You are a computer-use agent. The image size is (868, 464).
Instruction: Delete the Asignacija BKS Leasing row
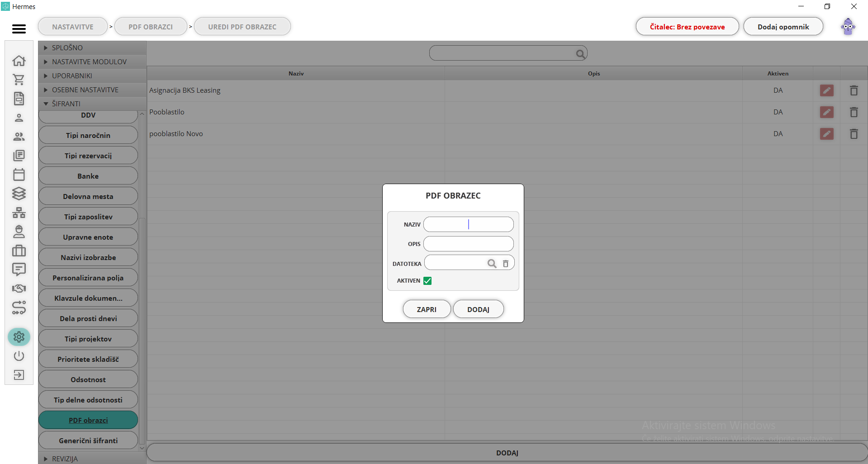854,90
